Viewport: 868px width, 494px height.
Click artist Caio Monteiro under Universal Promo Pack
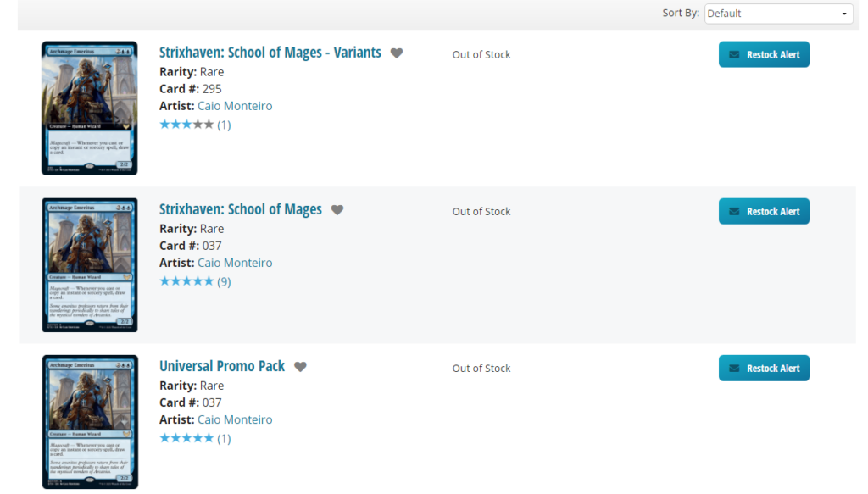235,419
